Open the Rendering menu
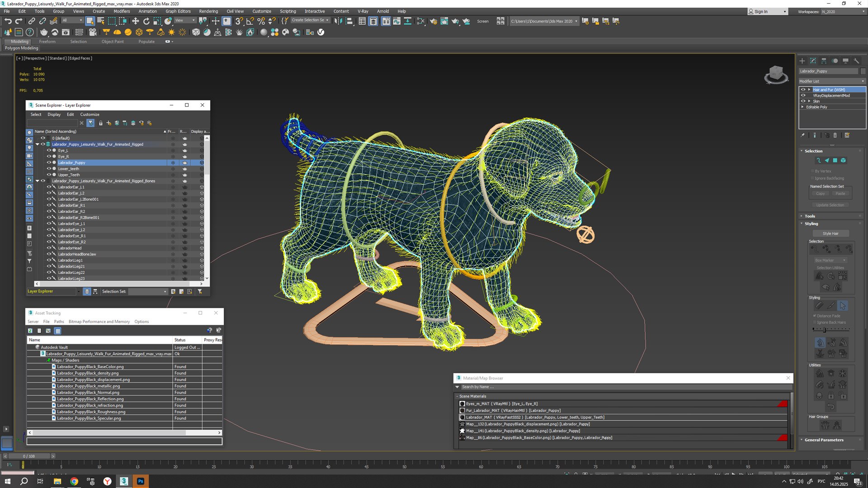868x488 pixels. (208, 11)
